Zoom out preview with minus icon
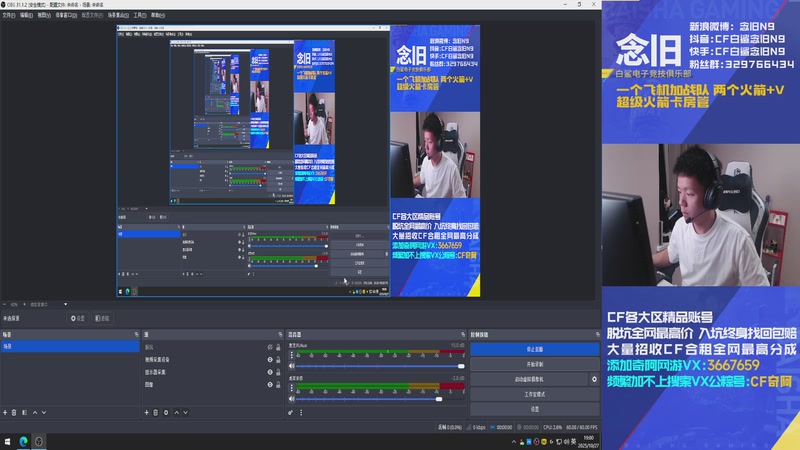Viewport: 800px width, 450px height. (x=5, y=304)
